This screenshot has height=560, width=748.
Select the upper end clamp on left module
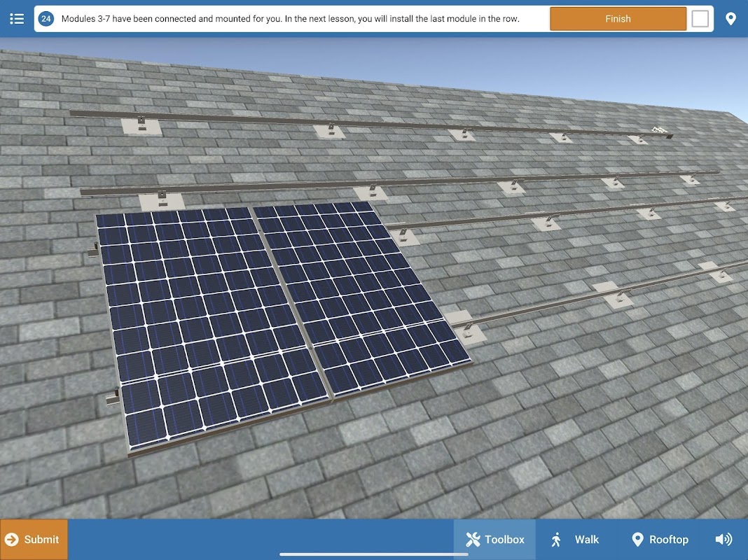pyautogui.click(x=93, y=250)
